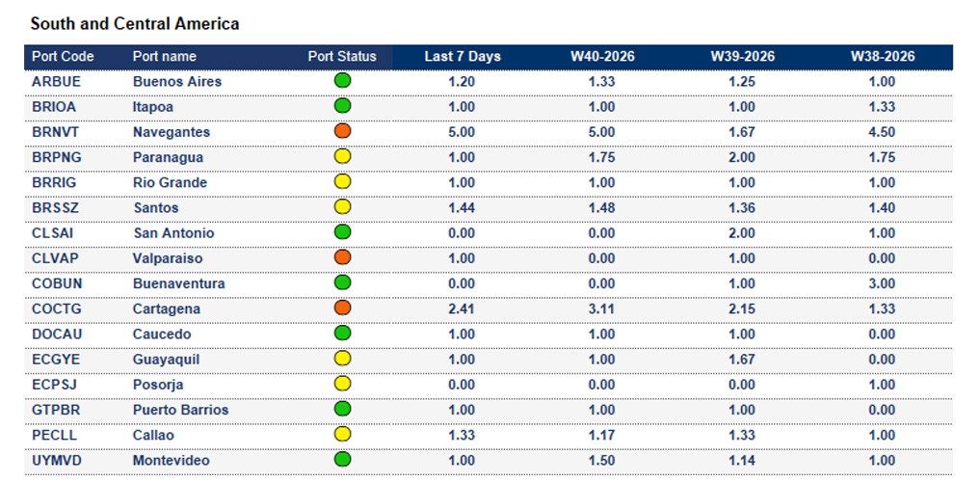Click port code PECLL
Image resolution: width=980 pixels, height=482 pixels.
54,435
